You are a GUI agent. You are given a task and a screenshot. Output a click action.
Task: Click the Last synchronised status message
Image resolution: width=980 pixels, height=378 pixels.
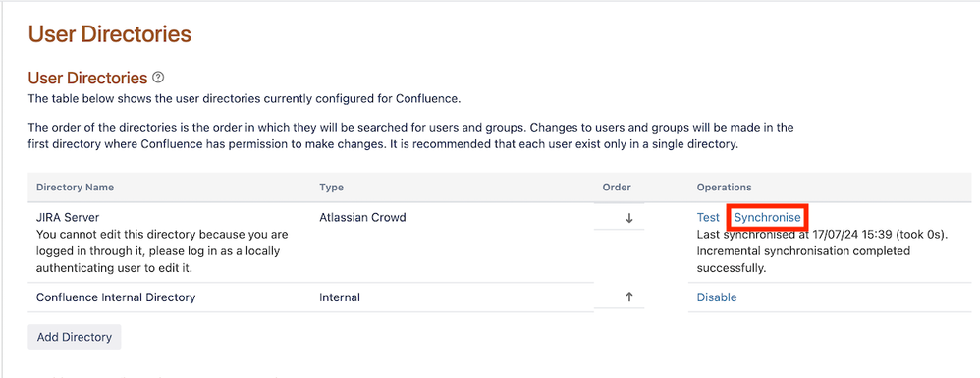pyautogui.click(x=823, y=251)
